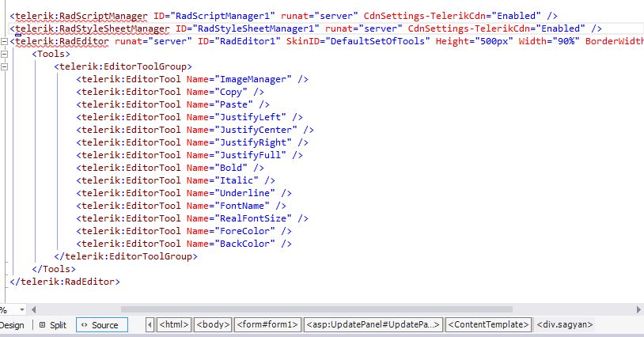
Task: Click the Width "90%" value
Action: click(x=566, y=41)
